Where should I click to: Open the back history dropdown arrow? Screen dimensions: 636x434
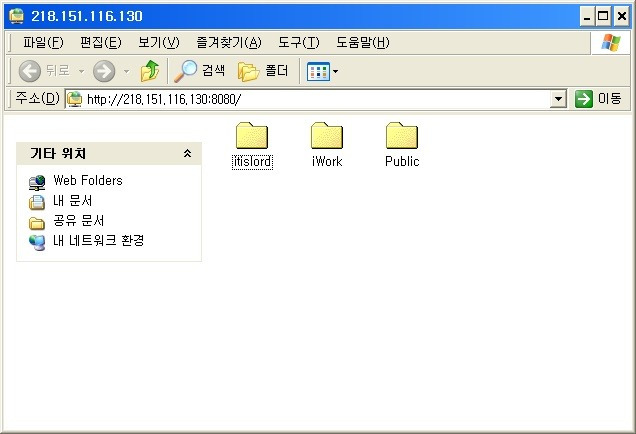tap(82, 71)
